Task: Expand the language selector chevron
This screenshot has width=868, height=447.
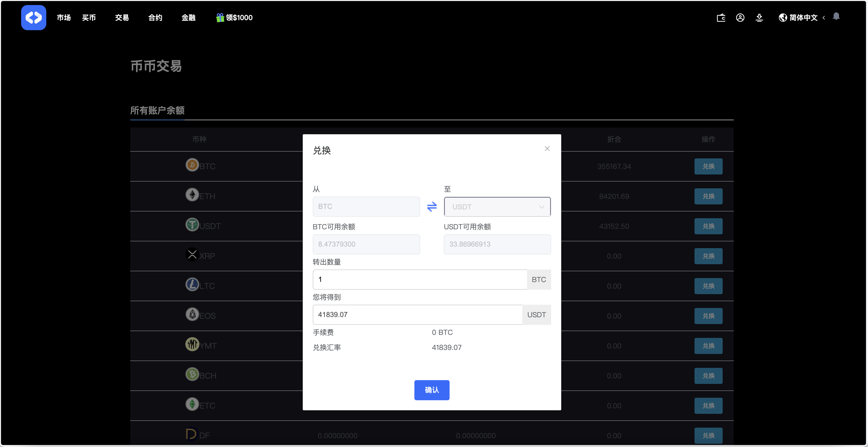Action: click(824, 18)
